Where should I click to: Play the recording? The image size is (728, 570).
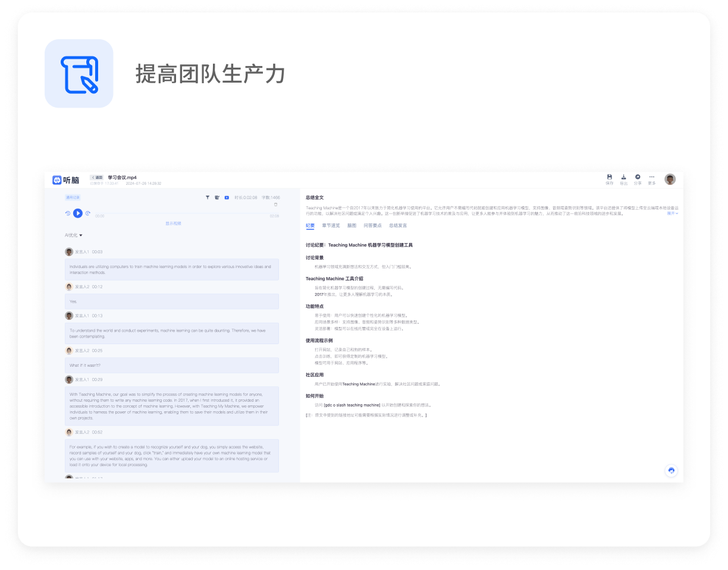pyautogui.click(x=78, y=213)
